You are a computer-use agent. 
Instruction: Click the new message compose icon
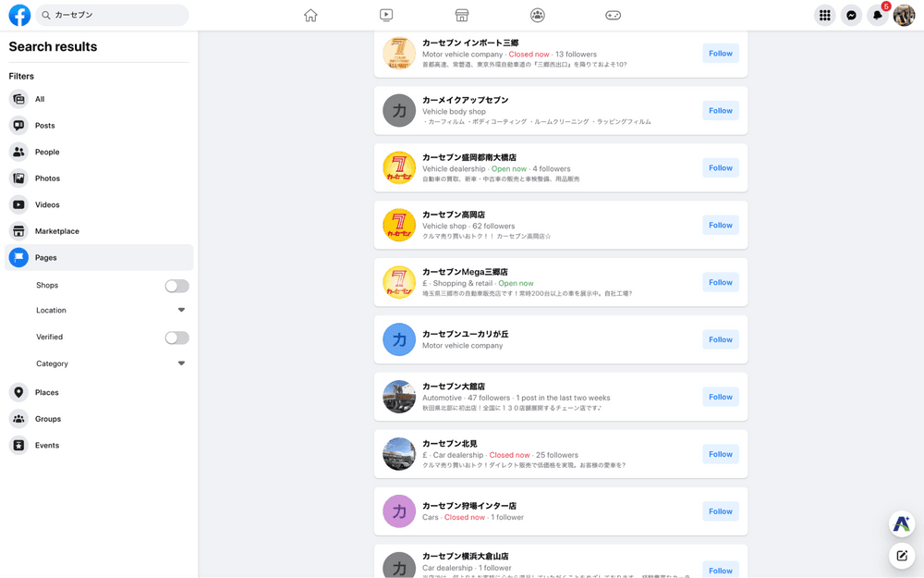click(902, 556)
